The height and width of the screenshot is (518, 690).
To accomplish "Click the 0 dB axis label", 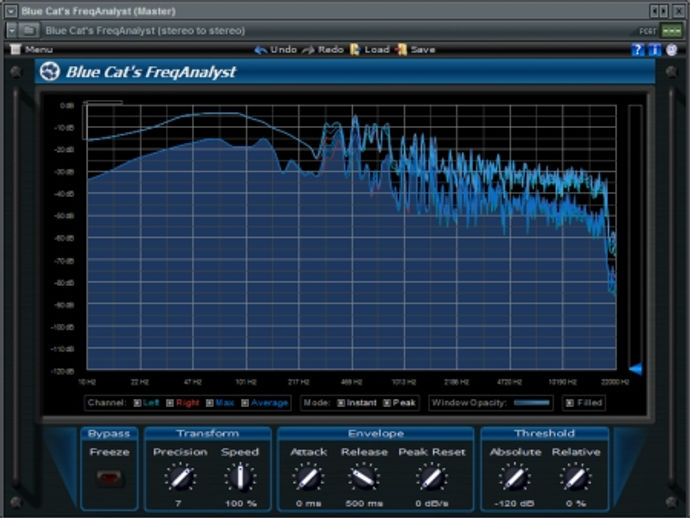I will coord(67,106).
